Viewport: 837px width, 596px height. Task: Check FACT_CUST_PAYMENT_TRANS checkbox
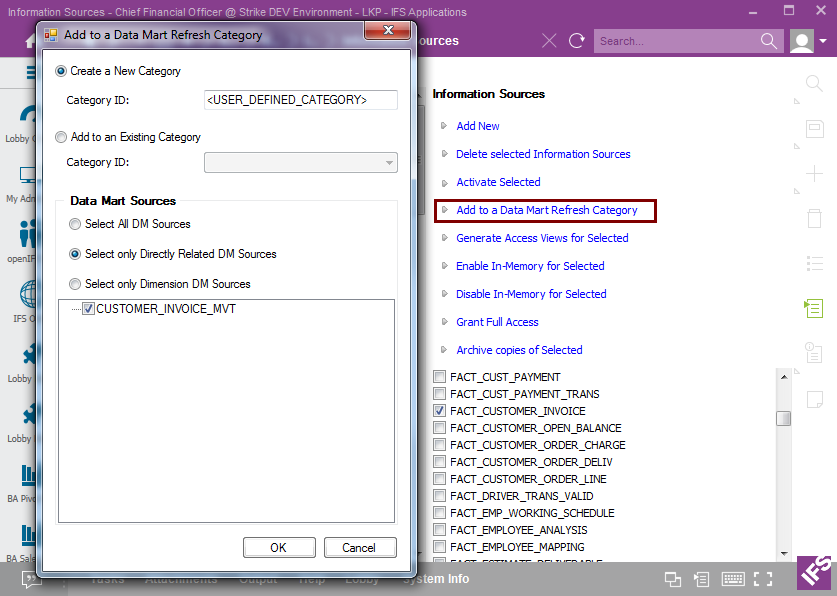439,394
